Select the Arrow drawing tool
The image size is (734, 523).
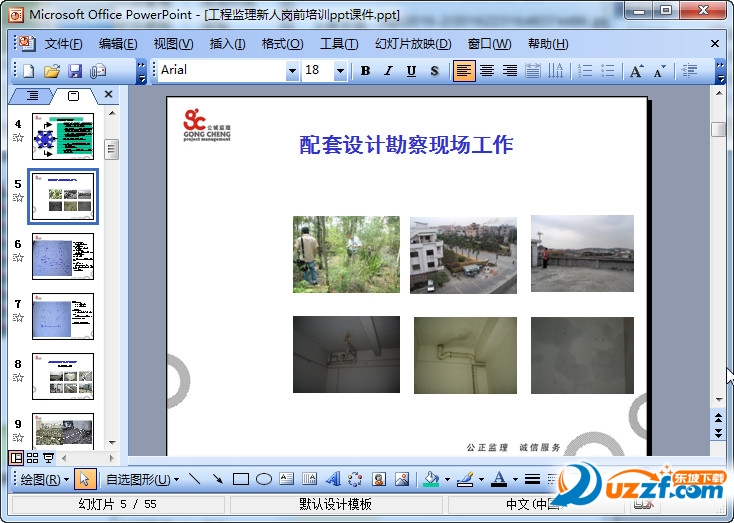pyautogui.click(x=218, y=479)
